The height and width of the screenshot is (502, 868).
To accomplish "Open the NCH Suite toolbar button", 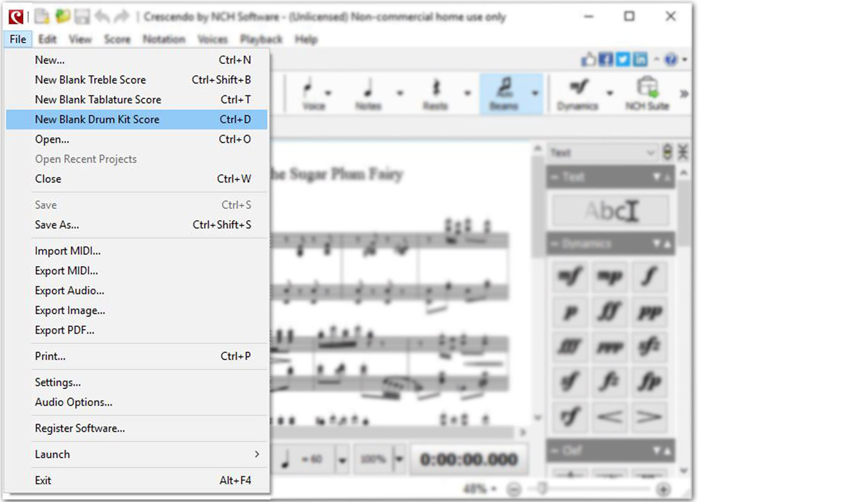I will (x=647, y=94).
